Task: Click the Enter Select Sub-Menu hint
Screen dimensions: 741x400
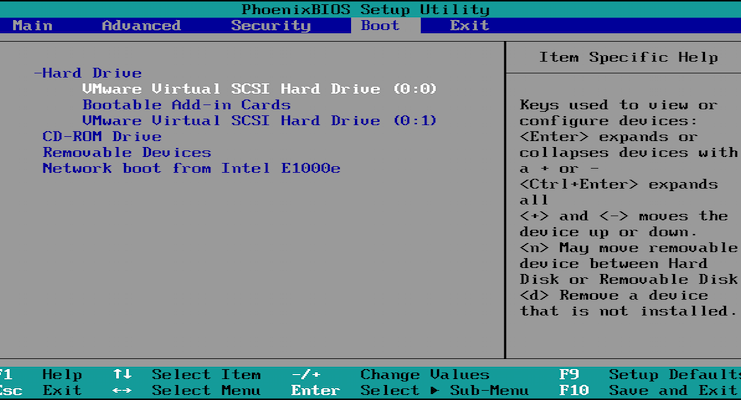Action: (x=410, y=391)
